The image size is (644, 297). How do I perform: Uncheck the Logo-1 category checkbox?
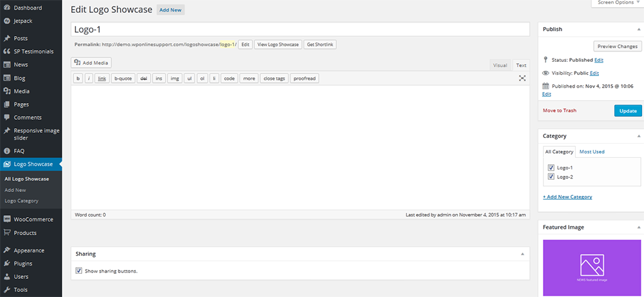point(551,168)
